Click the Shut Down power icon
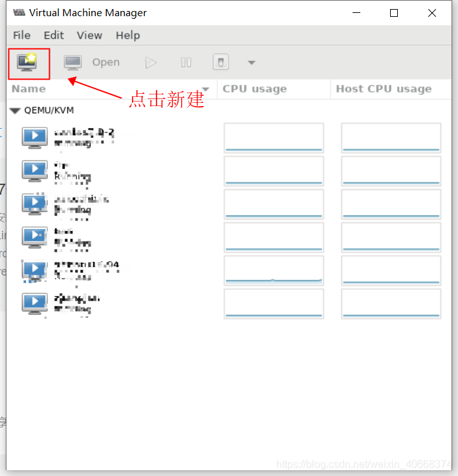This screenshot has width=458, height=476. tap(221, 62)
